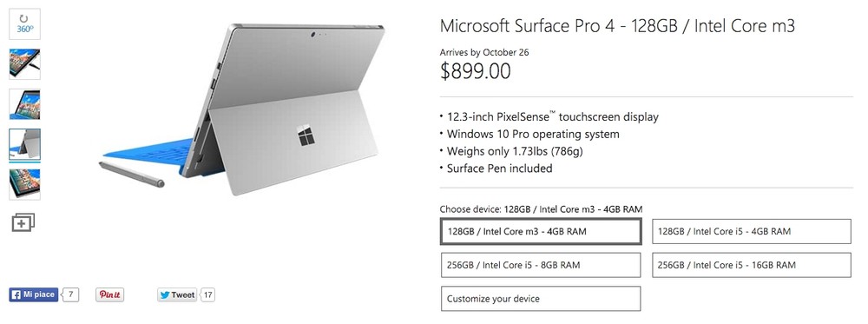Show the thumbnail of Surface with pen close-up
The height and width of the screenshot is (324, 868).
[25, 63]
